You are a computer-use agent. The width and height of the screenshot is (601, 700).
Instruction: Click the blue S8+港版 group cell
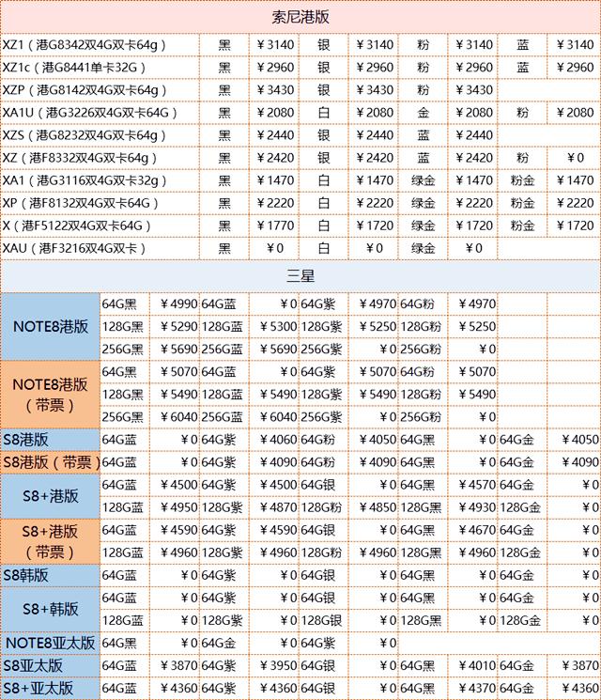pos(51,496)
